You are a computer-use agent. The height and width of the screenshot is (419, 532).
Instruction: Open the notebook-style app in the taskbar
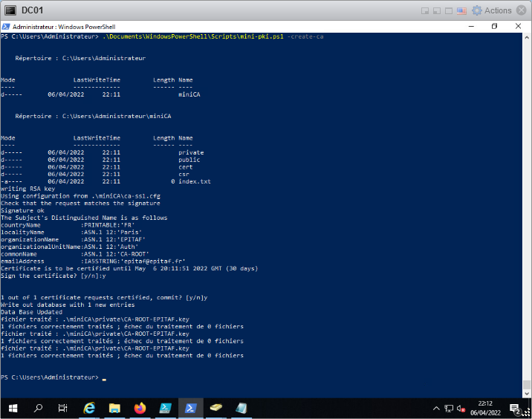pos(241,408)
